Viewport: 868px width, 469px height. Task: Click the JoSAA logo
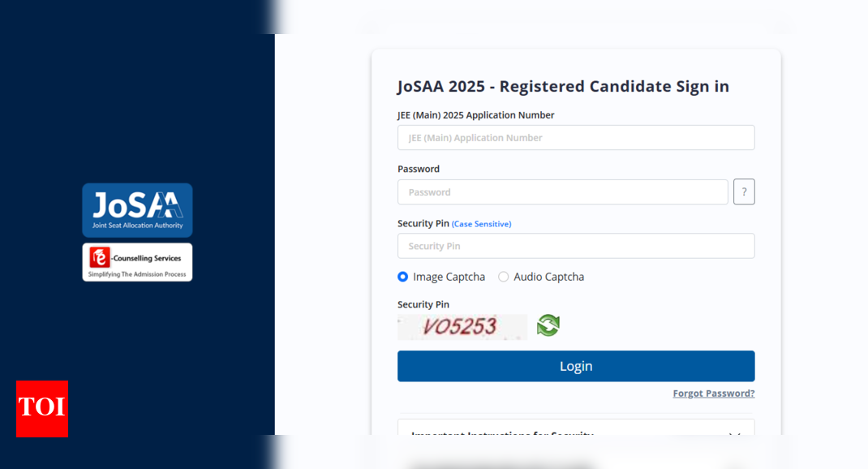pos(137,210)
